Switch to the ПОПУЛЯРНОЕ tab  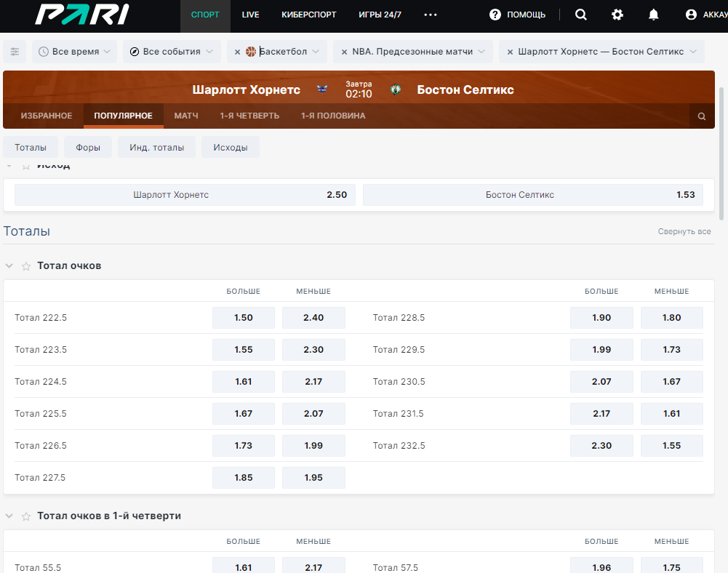point(123,116)
